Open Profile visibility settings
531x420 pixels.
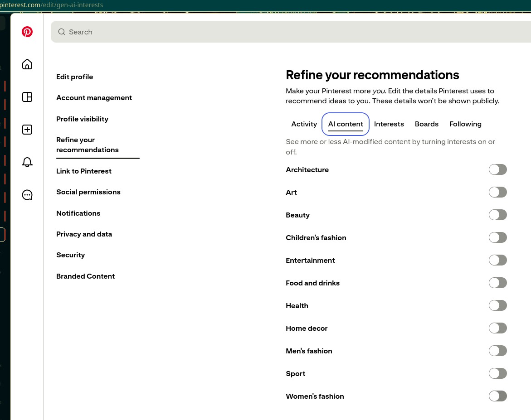tap(82, 119)
